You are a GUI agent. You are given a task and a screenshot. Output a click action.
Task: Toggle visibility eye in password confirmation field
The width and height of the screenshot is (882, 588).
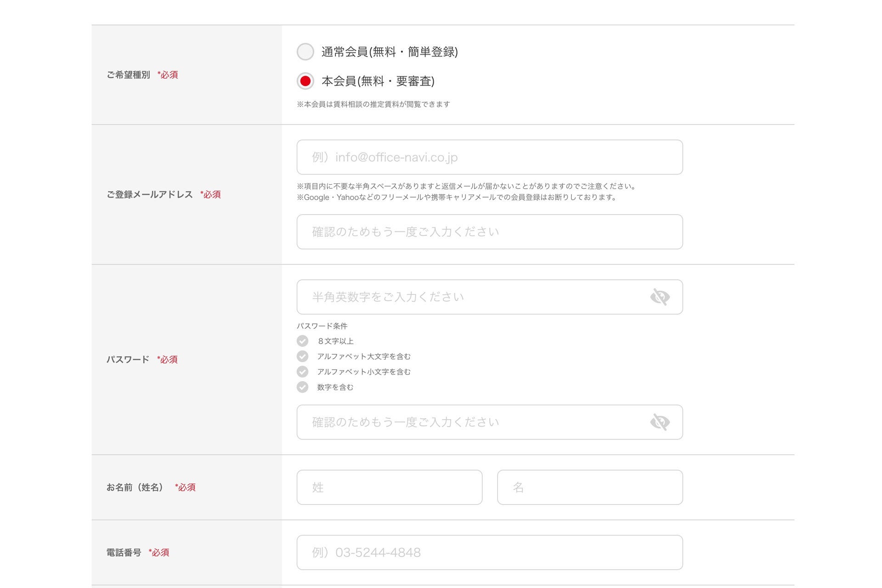(660, 422)
